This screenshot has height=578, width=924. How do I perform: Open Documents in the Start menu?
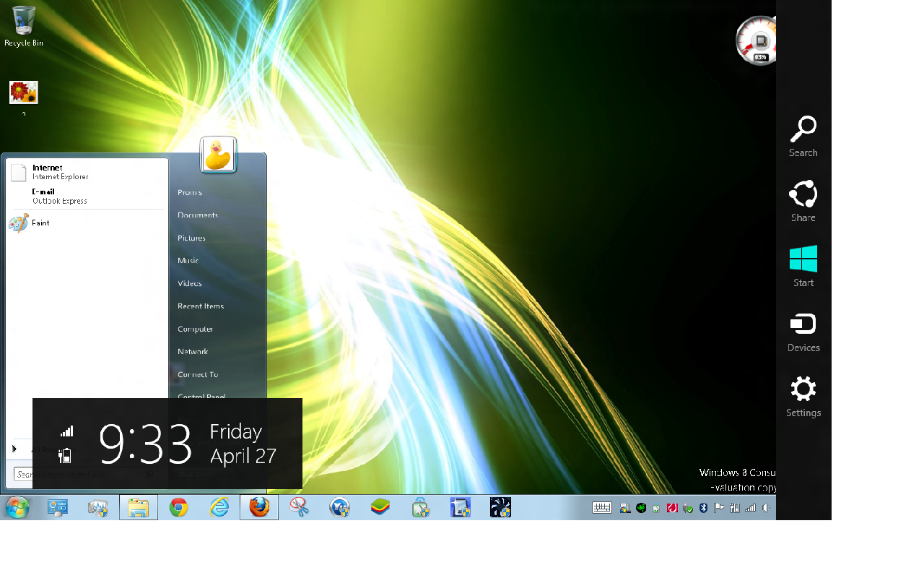(x=198, y=215)
